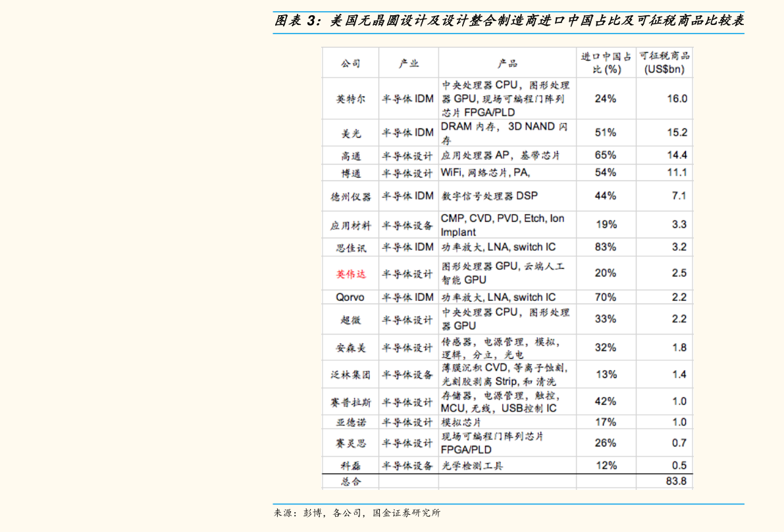The image size is (784, 532).
Task: Click the 19% value in 应用材料 row
Action: 606,225
